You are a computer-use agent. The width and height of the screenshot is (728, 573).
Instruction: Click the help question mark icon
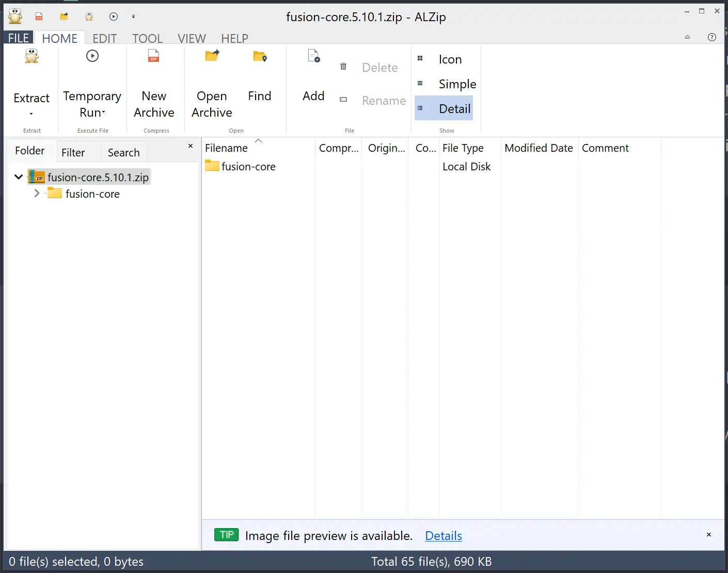712,37
